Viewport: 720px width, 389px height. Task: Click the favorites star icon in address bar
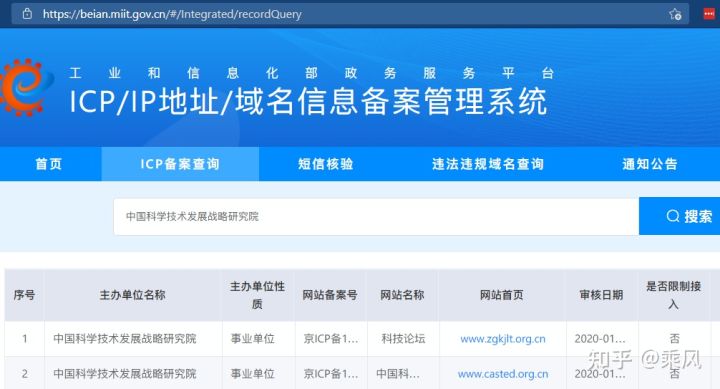tap(675, 14)
